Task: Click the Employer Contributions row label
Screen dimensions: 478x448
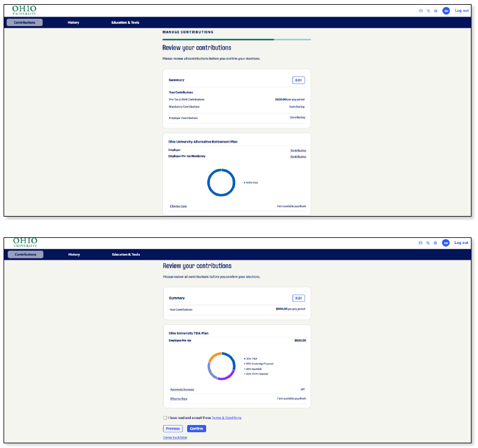Action: pyautogui.click(x=183, y=118)
